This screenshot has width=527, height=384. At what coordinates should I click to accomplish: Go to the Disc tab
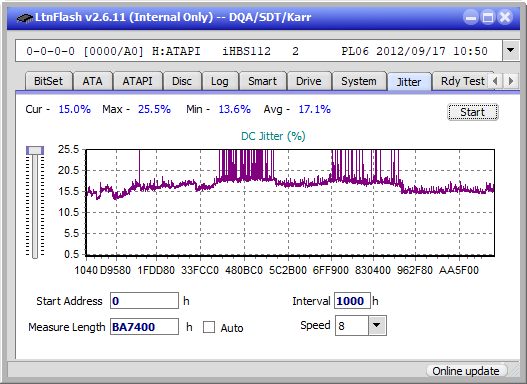tap(182, 81)
